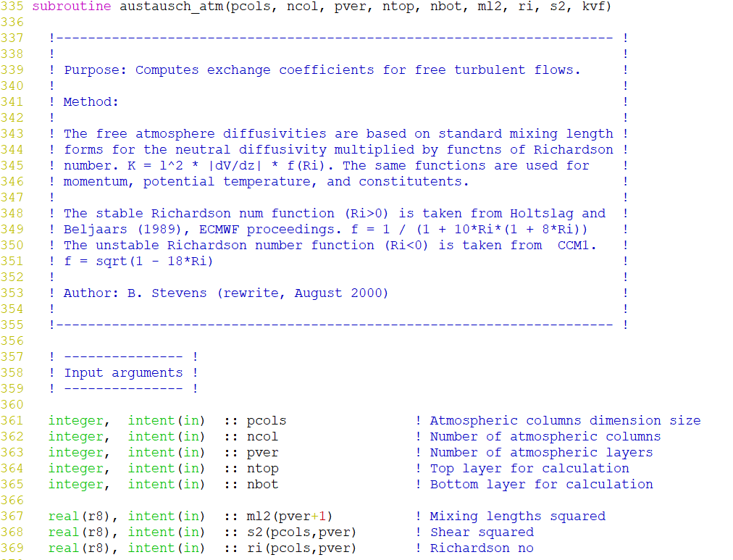Click variable 'pver' on line 363
The width and height of the screenshot is (733, 560).
262,453
